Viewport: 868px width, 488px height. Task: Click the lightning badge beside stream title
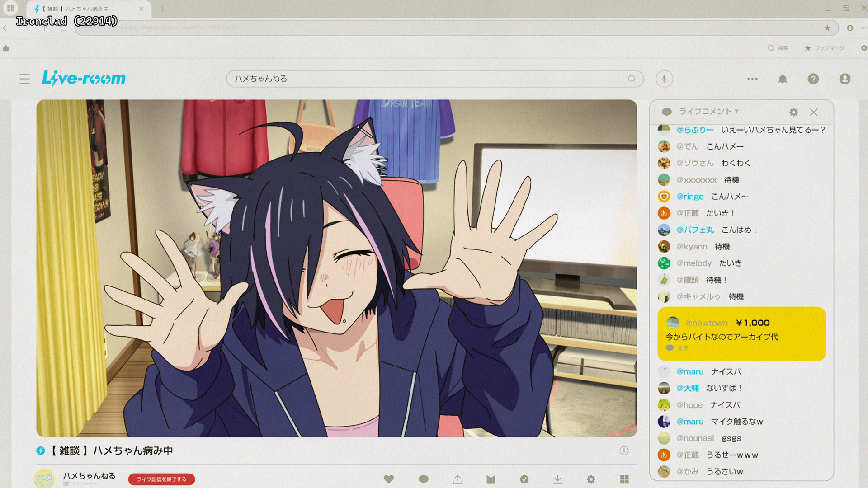coord(41,450)
